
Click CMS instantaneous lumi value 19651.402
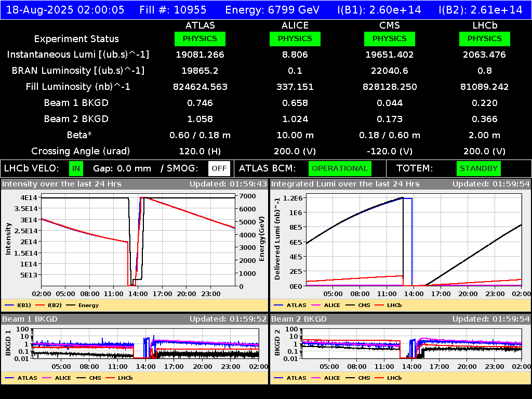(390, 55)
